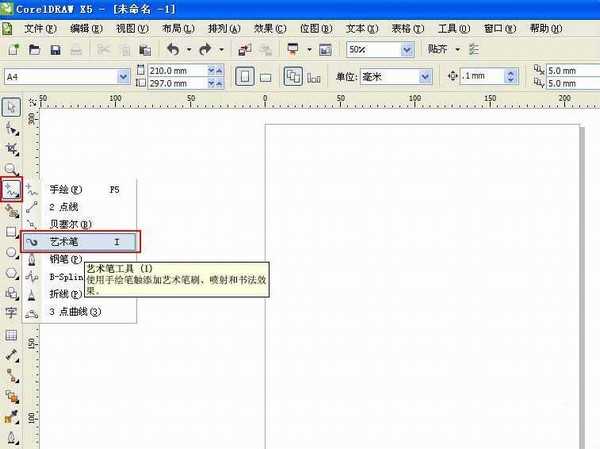The height and width of the screenshot is (449, 600).
Task: Open the 布局(L) menu
Action: [x=178, y=29]
